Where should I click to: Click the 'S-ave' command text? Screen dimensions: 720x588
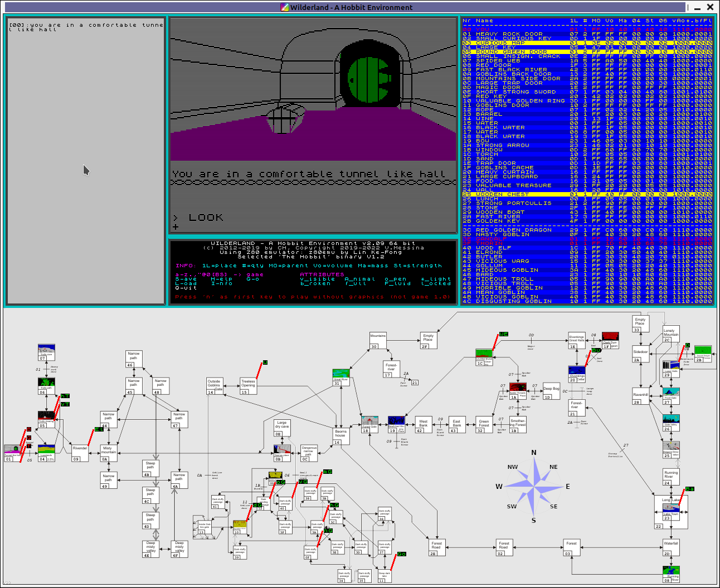click(x=186, y=279)
